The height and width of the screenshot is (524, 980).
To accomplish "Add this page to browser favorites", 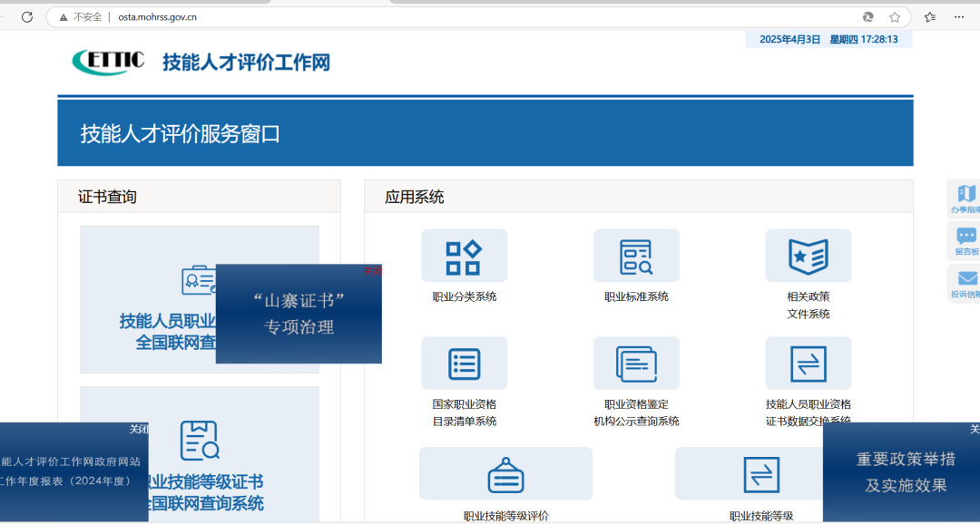I will pyautogui.click(x=896, y=16).
